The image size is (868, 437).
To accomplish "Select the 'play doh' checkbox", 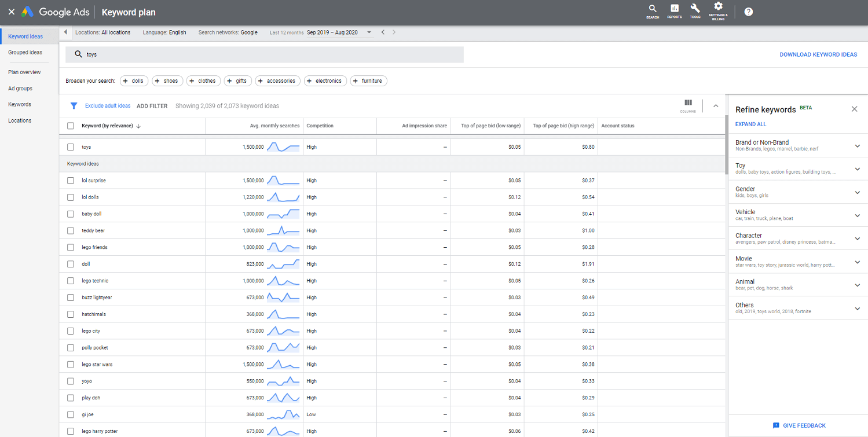I will pyautogui.click(x=71, y=398).
